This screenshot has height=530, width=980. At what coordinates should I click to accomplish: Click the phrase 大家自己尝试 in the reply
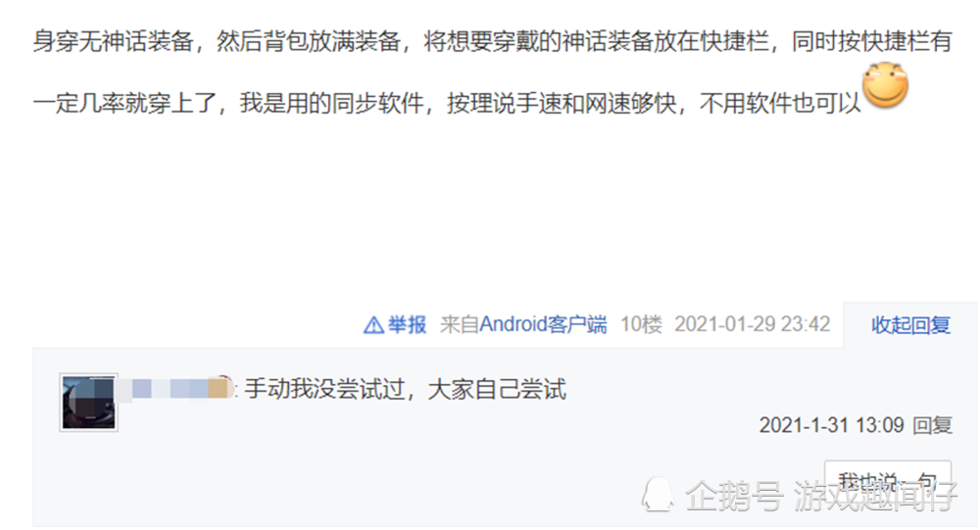[497, 389]
